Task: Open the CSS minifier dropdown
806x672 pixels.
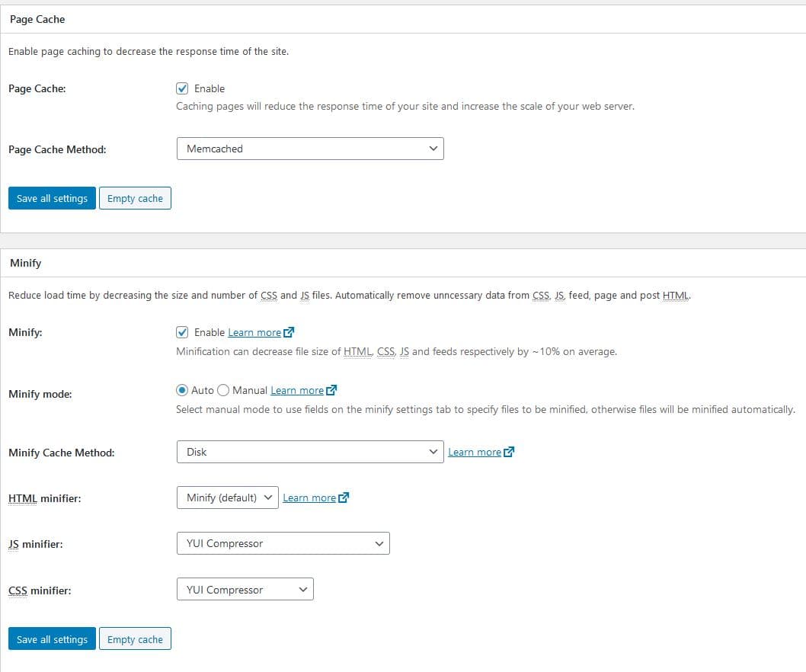Action: coord(245,590)
